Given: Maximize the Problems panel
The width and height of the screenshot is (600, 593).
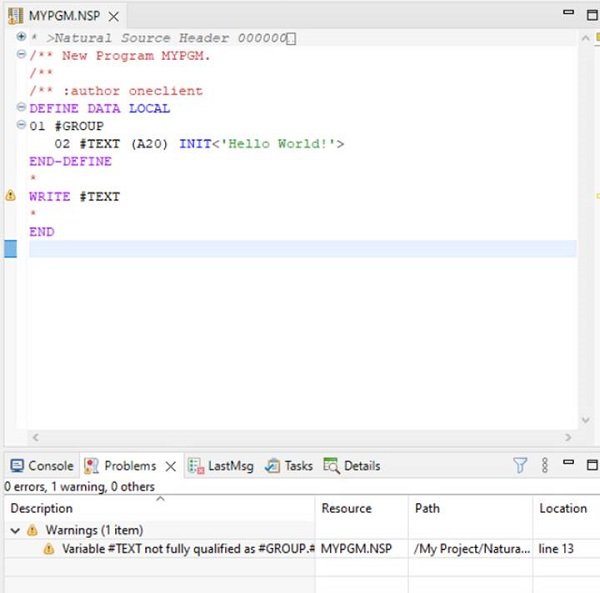Looking at the screenshot, I should tap(592, 465).
